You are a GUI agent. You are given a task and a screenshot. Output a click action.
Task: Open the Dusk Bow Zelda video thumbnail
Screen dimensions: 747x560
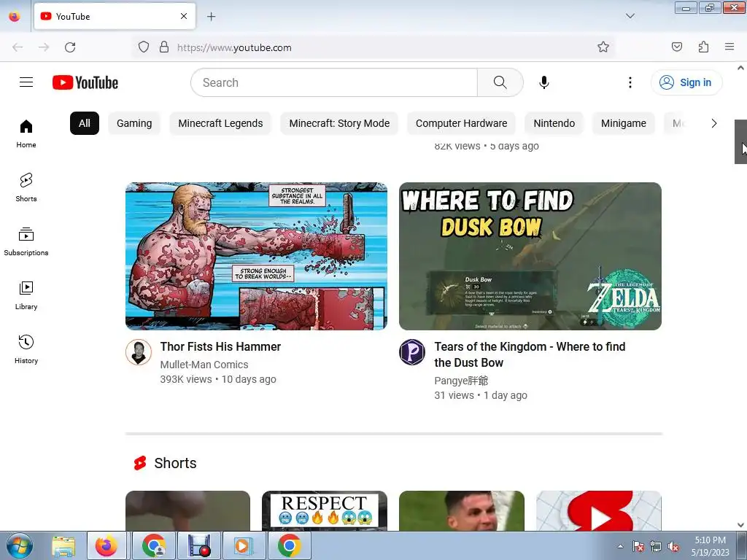pyautogui.click(x=530, y=256)
